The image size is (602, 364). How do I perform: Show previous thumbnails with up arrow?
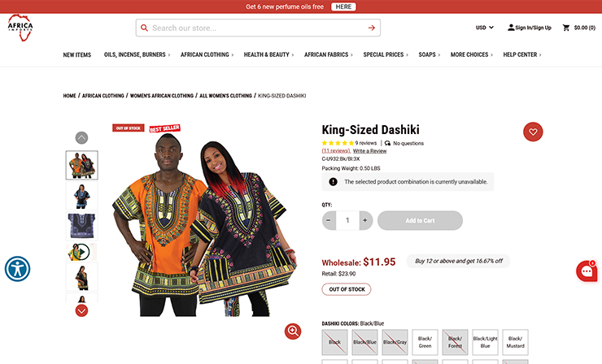81,137
